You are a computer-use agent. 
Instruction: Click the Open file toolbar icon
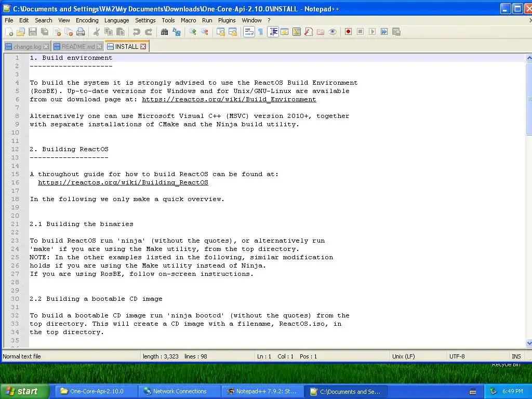pos(21,32)
